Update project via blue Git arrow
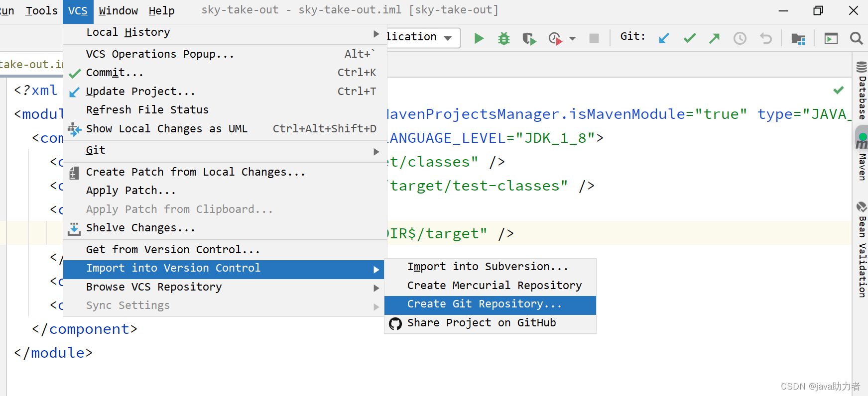The height and width of the screenshot is (396, 868). [x=664, y=38]
